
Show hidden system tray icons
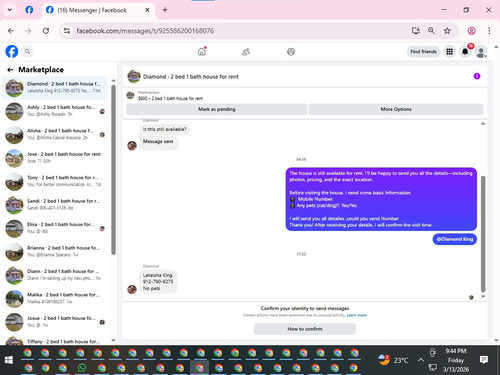click(x=421, y=360)
